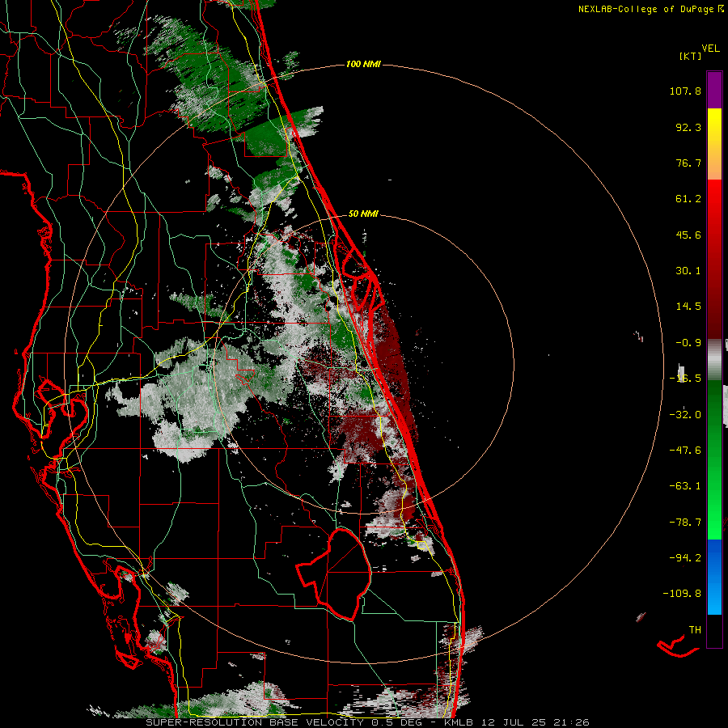Click the 76.7 velocity scale value
728x728 pixels.
688,163
